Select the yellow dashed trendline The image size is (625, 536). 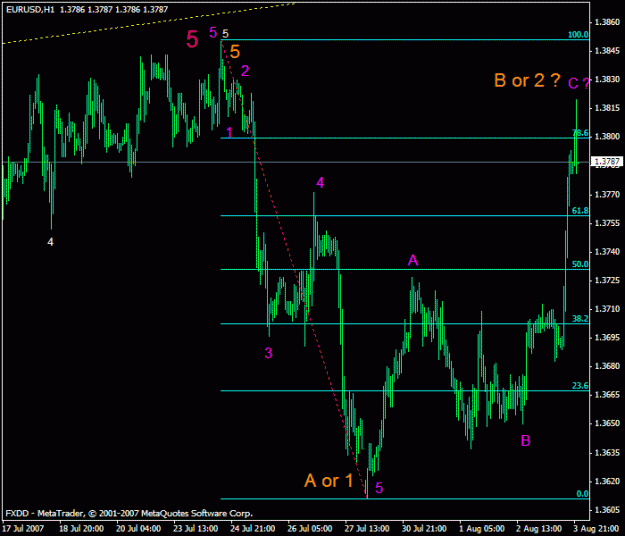coord(148,23)
